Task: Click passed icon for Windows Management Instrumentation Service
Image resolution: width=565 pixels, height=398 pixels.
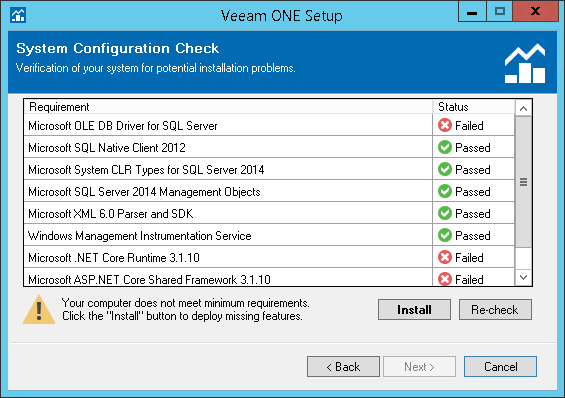Action: coord(445,235)
